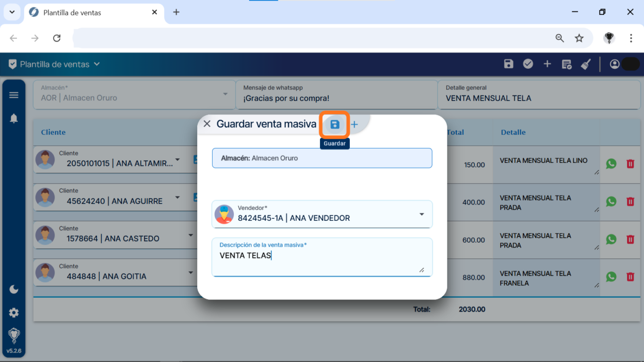Bookmark this page with star icon
This screenshot has width=644, height=362.
[x=579, y=38]
